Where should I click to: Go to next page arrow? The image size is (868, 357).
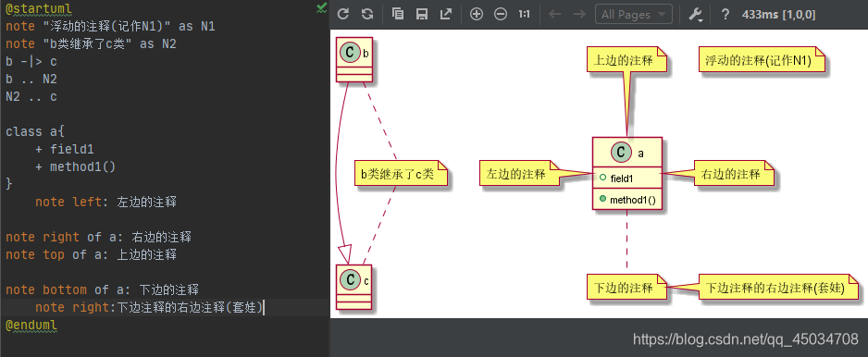tap(579, 14)
